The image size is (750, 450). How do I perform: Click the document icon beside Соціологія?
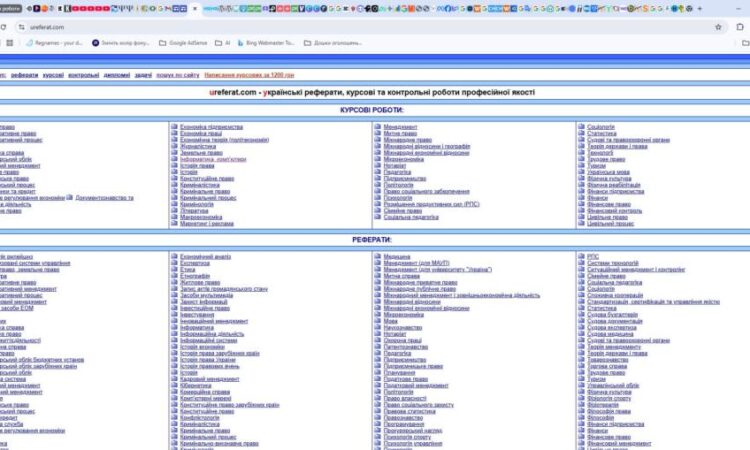[580, 127]
